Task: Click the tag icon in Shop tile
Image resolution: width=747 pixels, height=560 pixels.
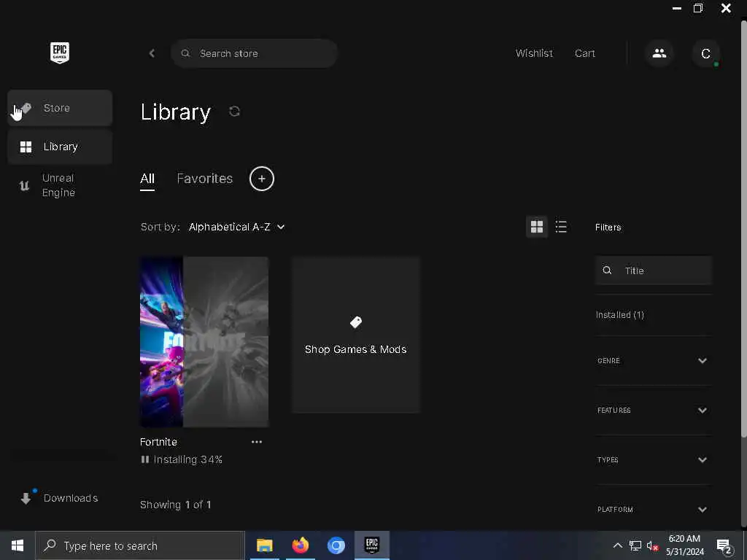Action: tap(356, 322)
